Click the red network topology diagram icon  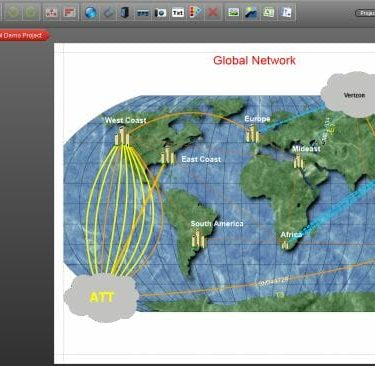click(x=51, y=13)
